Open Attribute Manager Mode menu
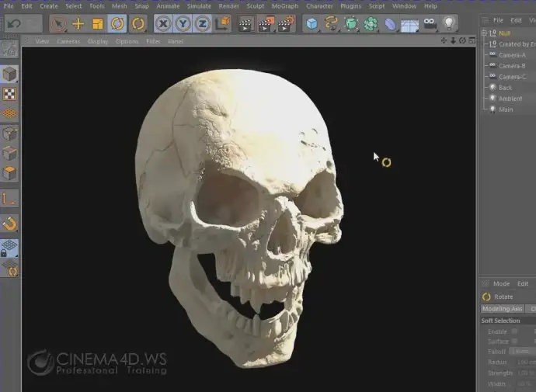Image resolution: width=536 pixels, height=392 pixels. coord(502,284)
